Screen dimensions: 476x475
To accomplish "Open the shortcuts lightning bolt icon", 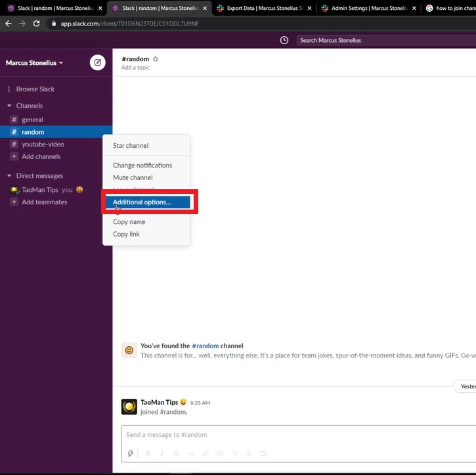I will [131, 453].
